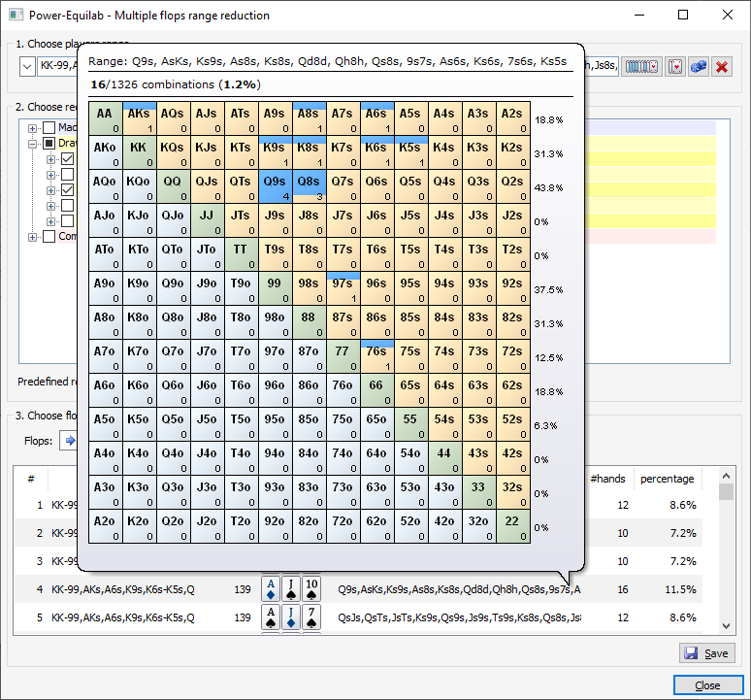751x700 pixels.
Task: Click the Save button
Action: tap(707, 653)
